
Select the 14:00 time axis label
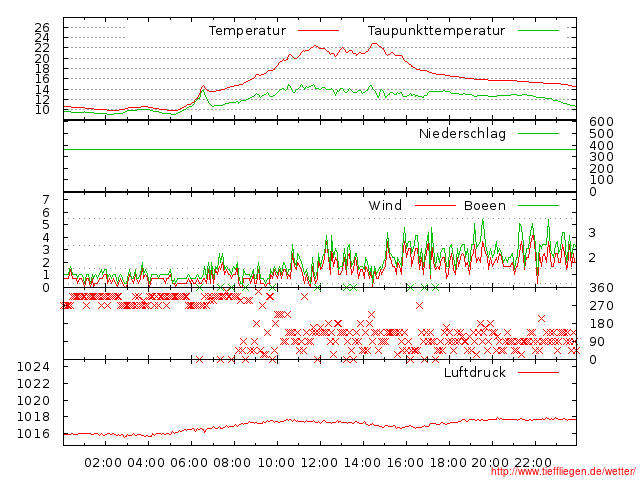pos(362,463)
